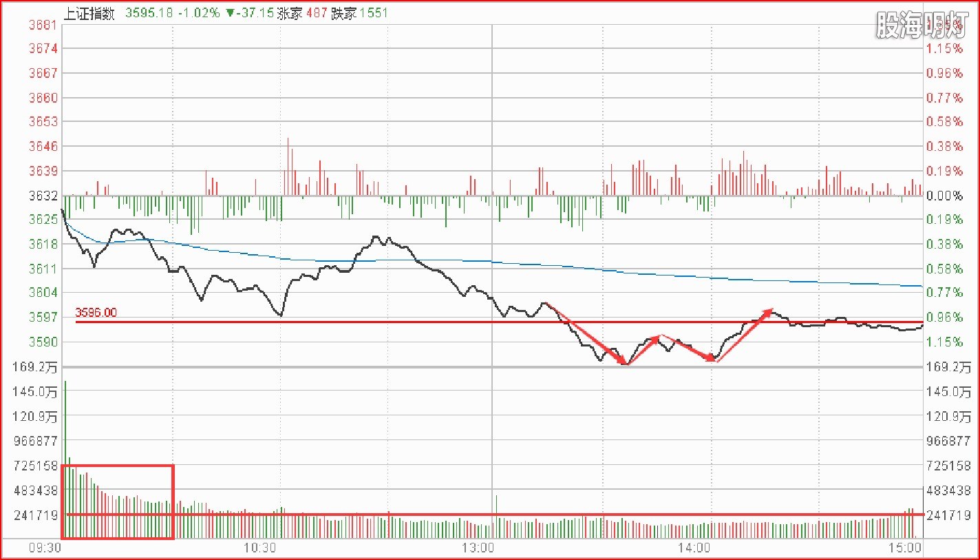Click the left-axis 241719 volume label
Viewport: 980px width, 560px height.
pyautogui.click(x=36, y=515)
